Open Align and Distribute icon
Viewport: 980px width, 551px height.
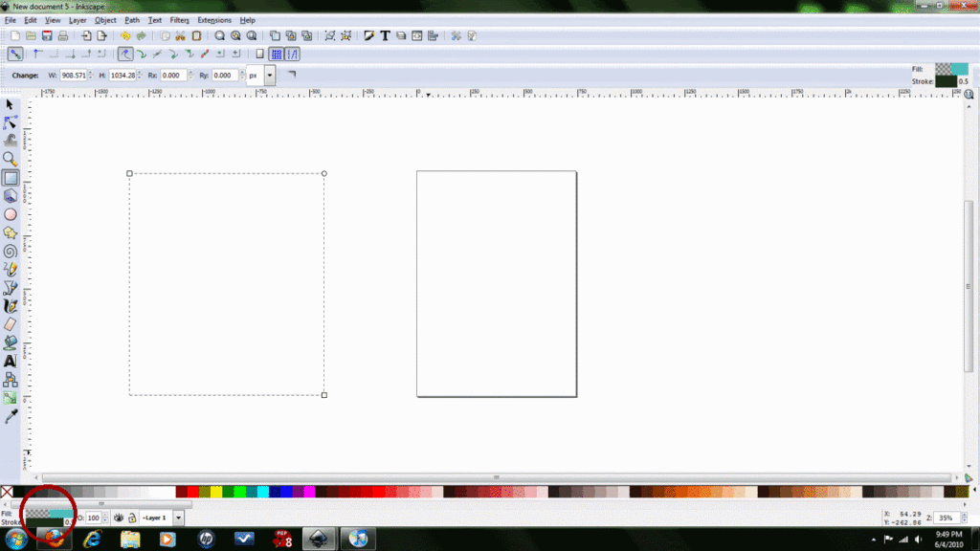coord(433,36)
